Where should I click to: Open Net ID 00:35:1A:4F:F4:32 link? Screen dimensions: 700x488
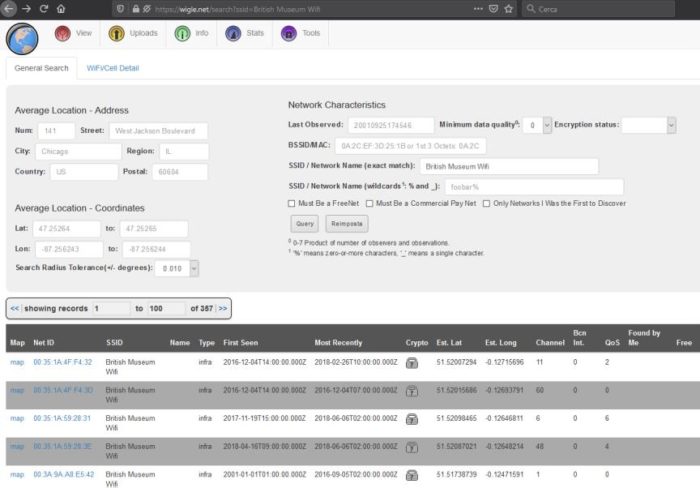point(62,362)
